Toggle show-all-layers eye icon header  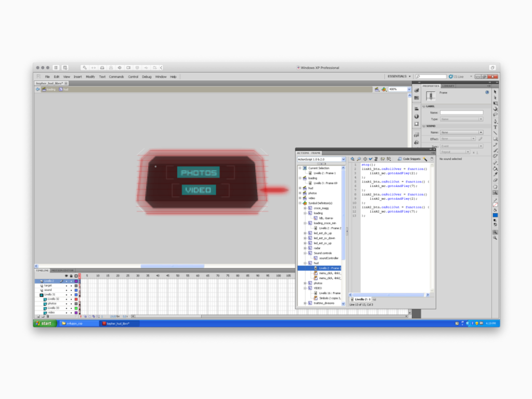(x=66, y=276)
